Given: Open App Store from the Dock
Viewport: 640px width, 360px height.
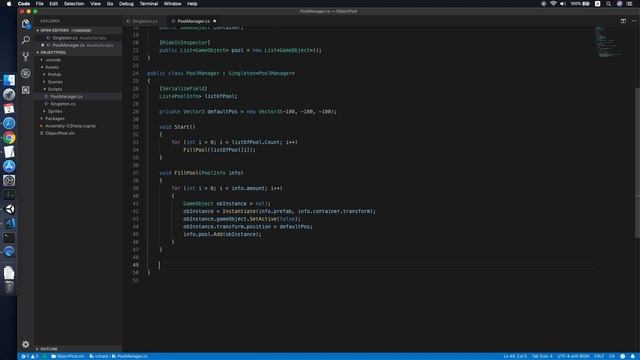Looking at the screenshot, I should (x=9, y=166).
